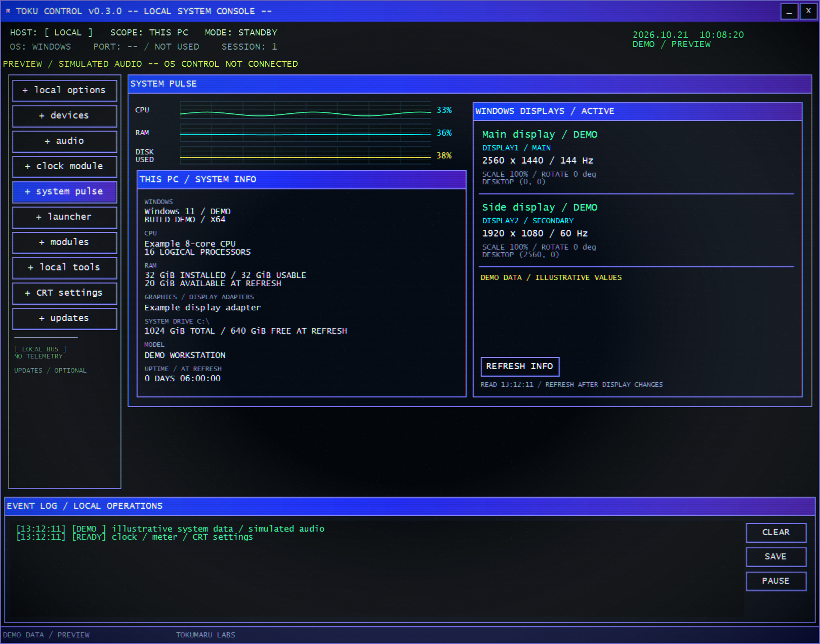This screenshot has height=644, width=820.
Task: Click the 'Example display adapter' text
Action: [x=202, y=308]
